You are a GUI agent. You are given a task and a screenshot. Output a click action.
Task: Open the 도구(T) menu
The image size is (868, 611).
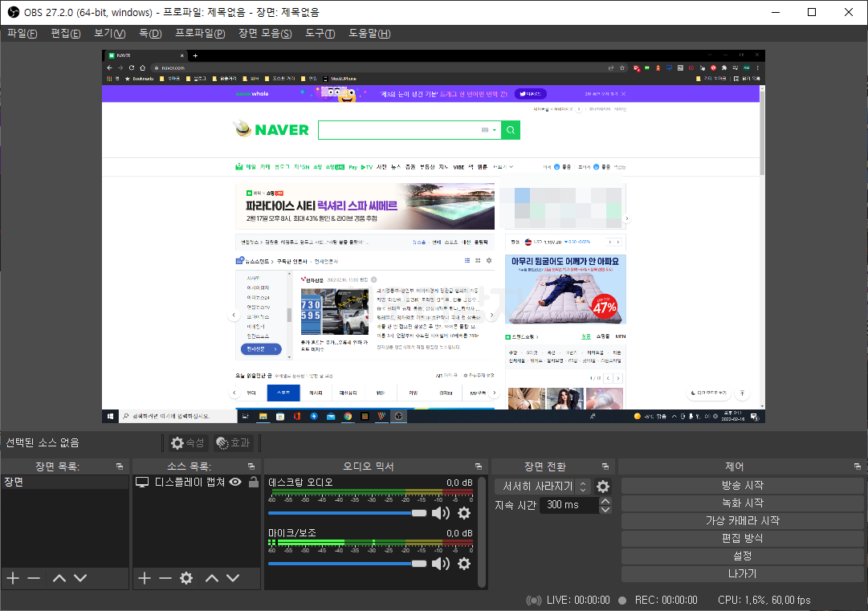pos(320,33)
